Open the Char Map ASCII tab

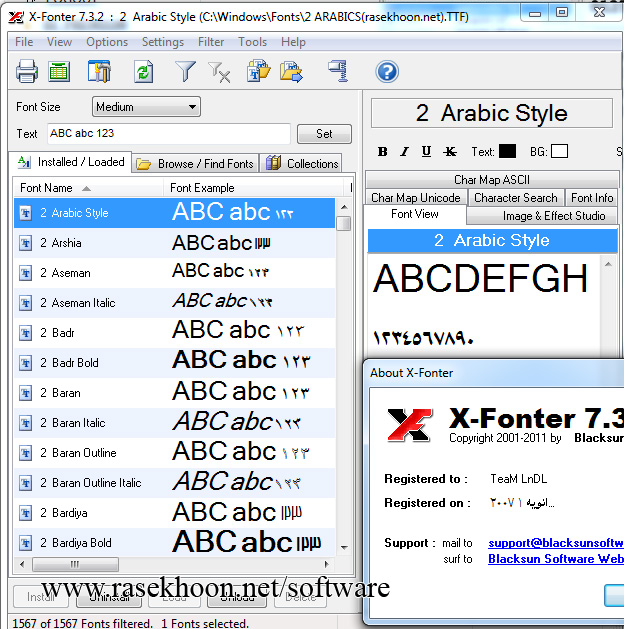tap(492, 179)
